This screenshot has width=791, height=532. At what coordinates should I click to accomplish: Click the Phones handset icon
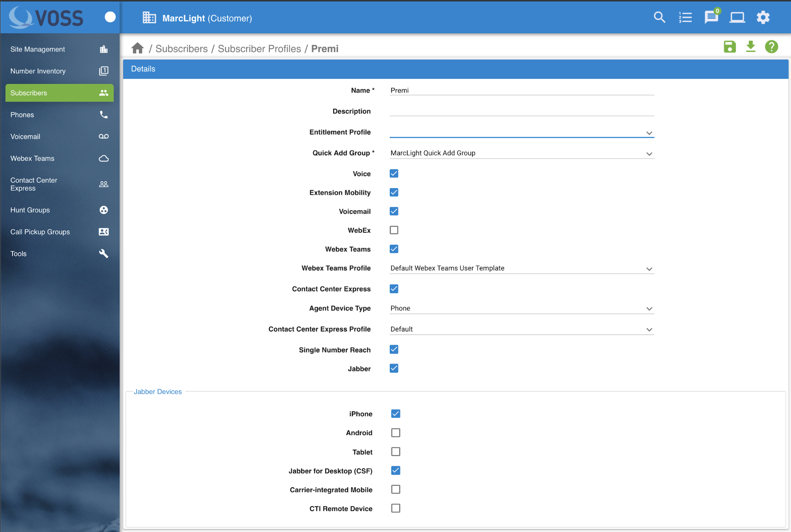click(104, 115)
